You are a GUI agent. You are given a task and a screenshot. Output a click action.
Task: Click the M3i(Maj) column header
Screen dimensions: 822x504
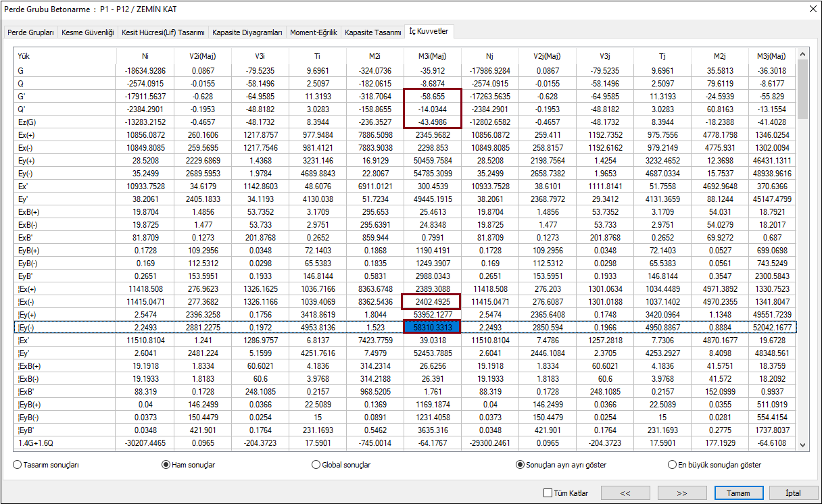431,56
